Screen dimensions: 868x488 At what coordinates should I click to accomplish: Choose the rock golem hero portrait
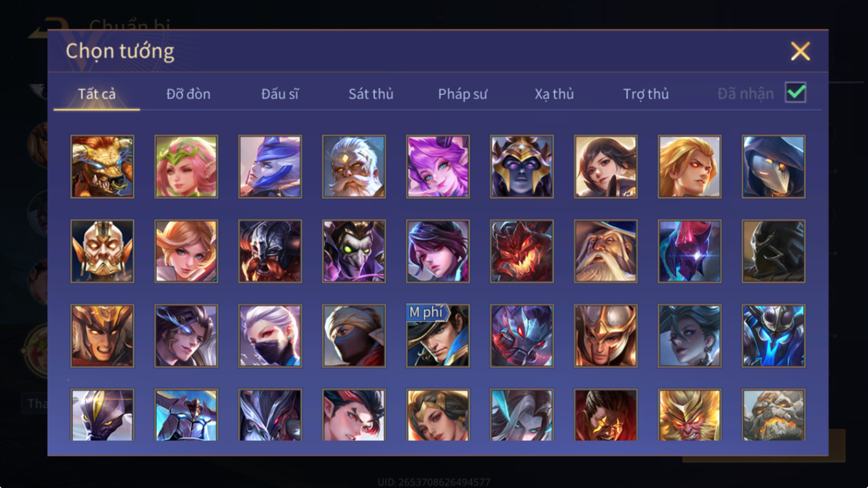pyautogui.click(x=773, y=415)
